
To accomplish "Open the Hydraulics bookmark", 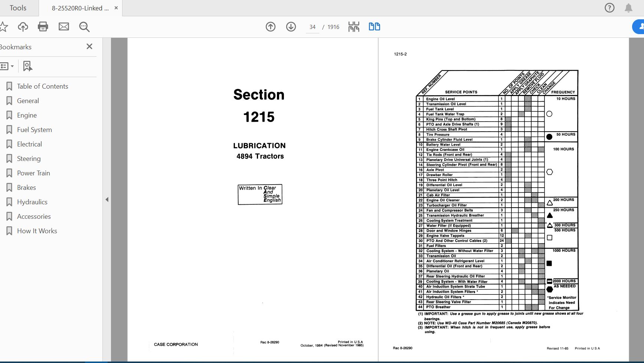I will [x=32, y=202].
